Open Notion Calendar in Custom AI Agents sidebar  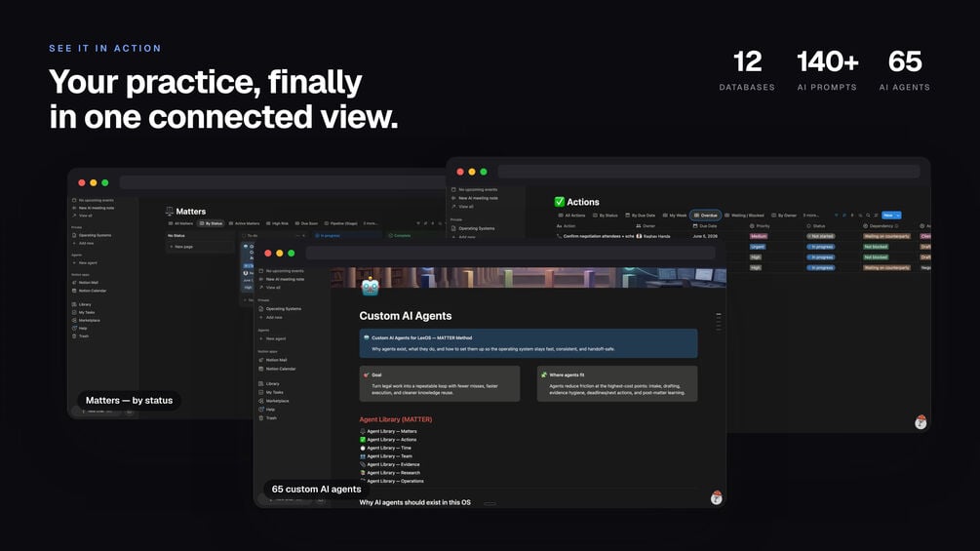[278, 369]
